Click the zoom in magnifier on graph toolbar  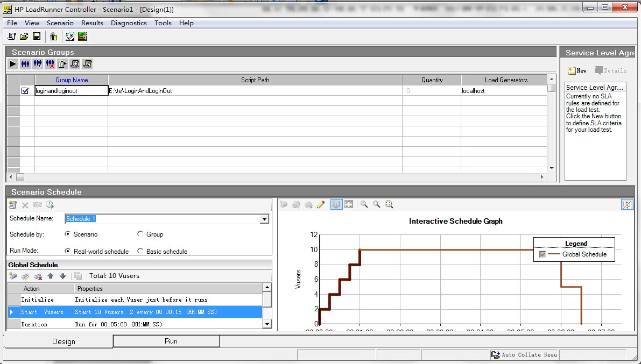(364, 204)
